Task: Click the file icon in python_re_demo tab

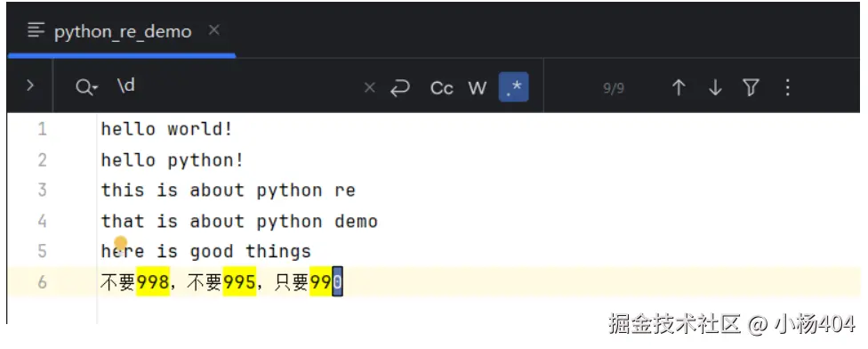Action: [x=36, y=30]
